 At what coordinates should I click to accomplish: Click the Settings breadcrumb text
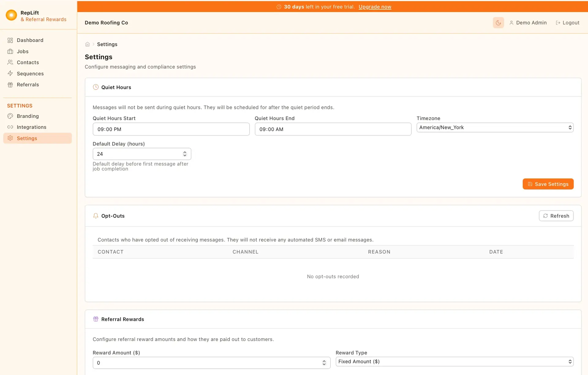(x=107, y=44)
